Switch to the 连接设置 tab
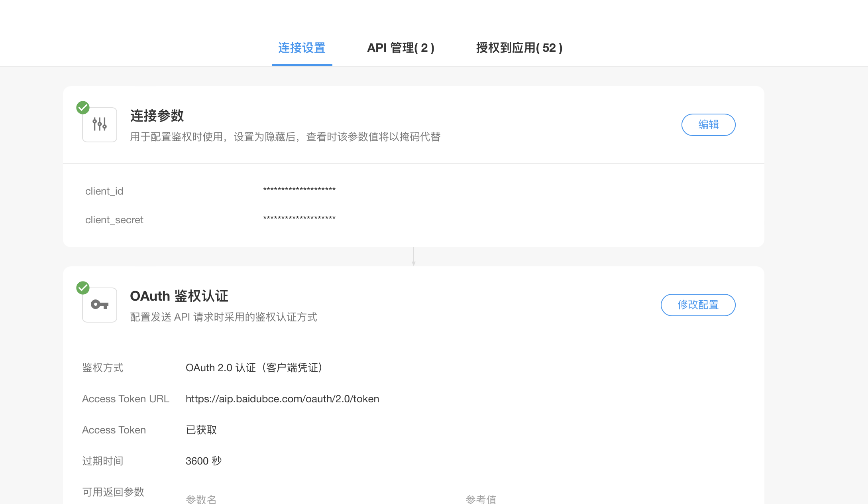868x504 pixels. tap(302, 48)
